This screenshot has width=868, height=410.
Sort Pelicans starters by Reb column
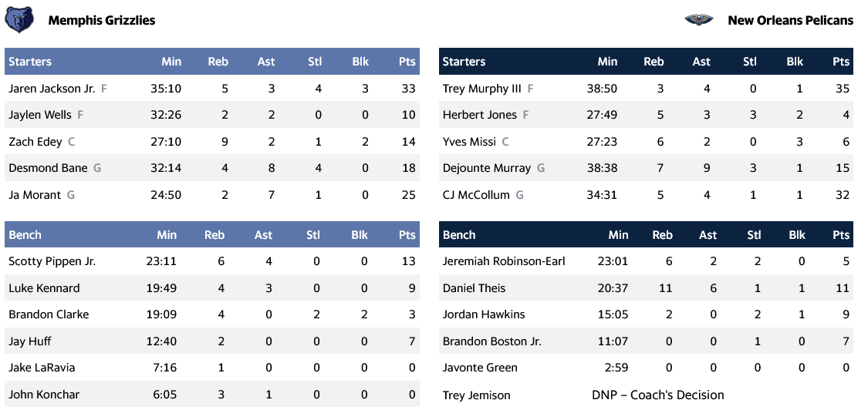[x=654, y=62]
